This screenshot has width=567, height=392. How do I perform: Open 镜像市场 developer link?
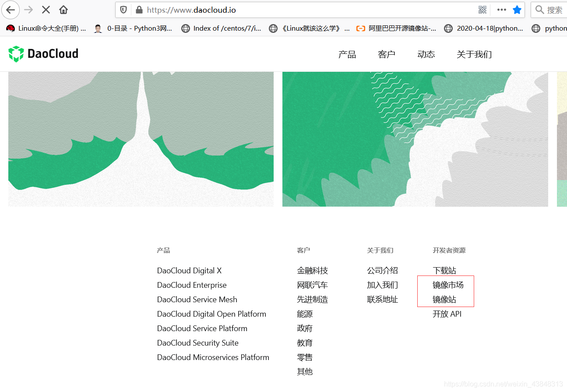point(448,285)
